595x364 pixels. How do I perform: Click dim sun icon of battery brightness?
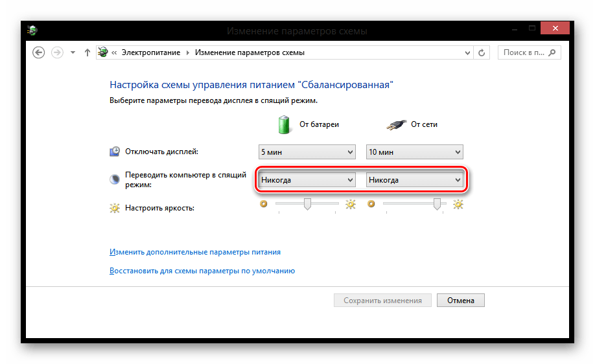pyautogui.click(x=263, y=204)
